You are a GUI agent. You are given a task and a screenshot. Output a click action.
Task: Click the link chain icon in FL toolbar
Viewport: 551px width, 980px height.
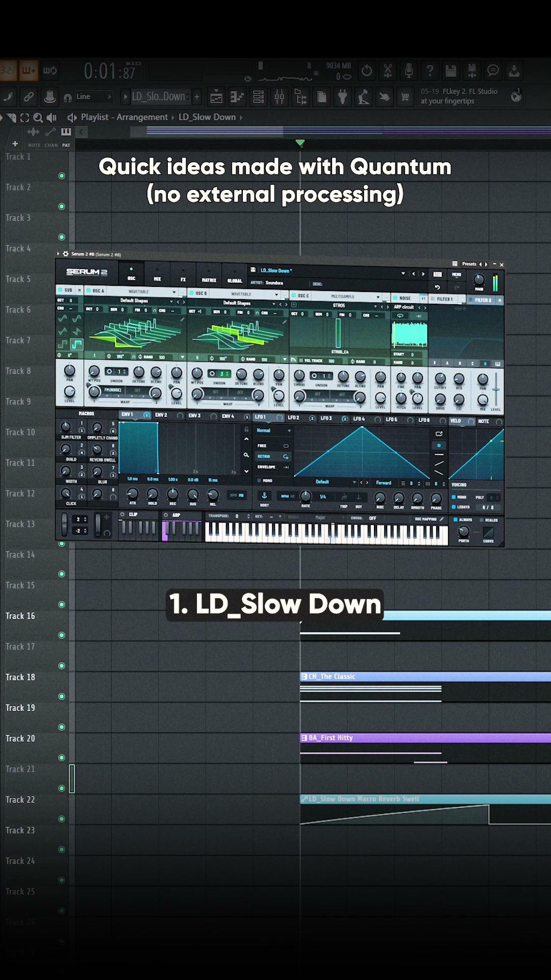(29, 96)
